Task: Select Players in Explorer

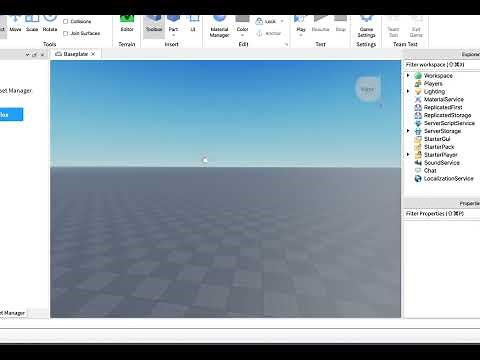Action: click(433, 84)
